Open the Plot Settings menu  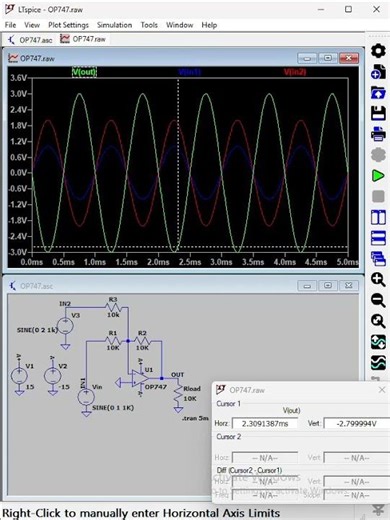(x=68, y=25)
